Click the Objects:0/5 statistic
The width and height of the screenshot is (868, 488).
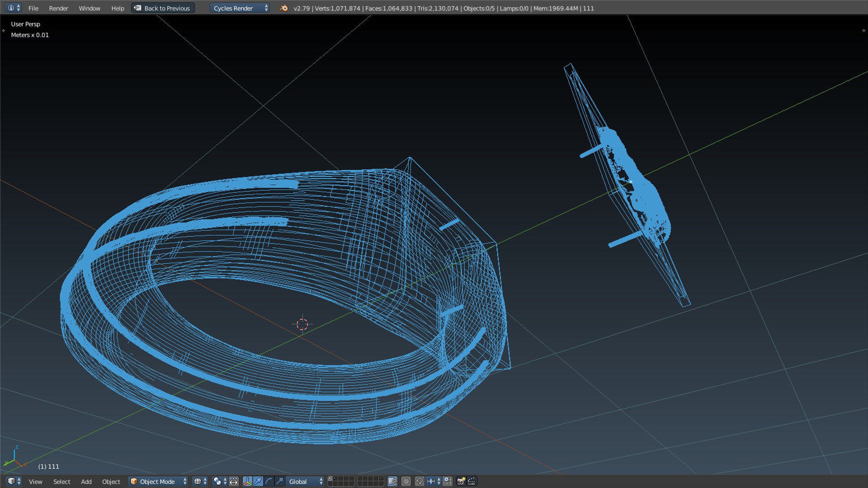479,8
